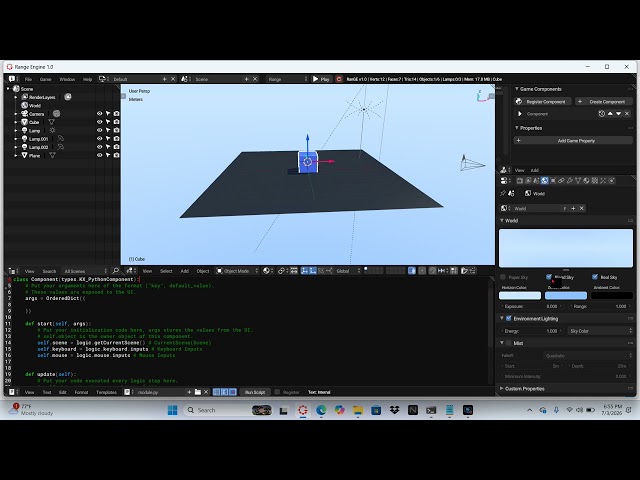Click the Register Component button icon
640x480 pixels.
tap(519, 102)
